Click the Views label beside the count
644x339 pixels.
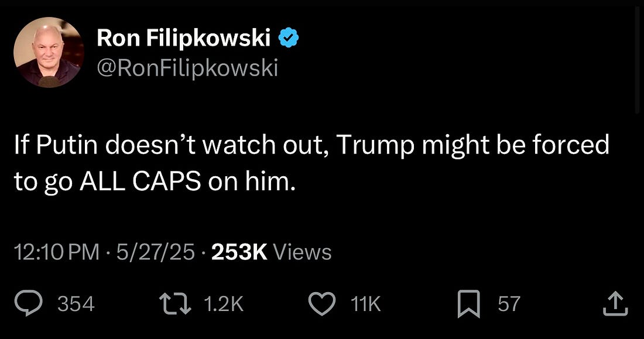coord(302,252)
